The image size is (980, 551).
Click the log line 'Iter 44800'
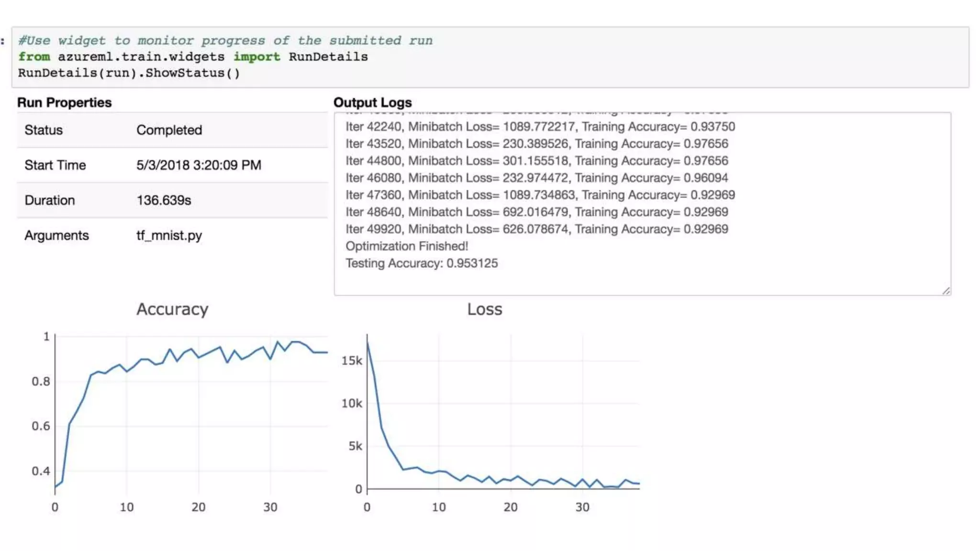[537, 161]
